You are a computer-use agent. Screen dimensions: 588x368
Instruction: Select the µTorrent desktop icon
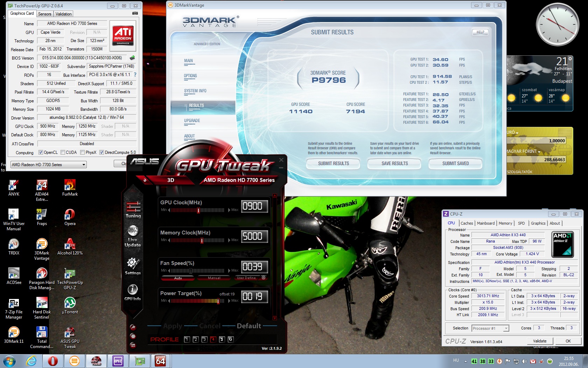tap(70, 305)
